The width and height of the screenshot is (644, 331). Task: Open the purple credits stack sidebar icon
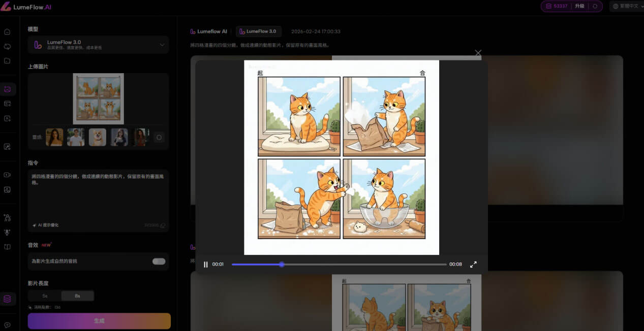pyautogui.click(x=7, y=299)
